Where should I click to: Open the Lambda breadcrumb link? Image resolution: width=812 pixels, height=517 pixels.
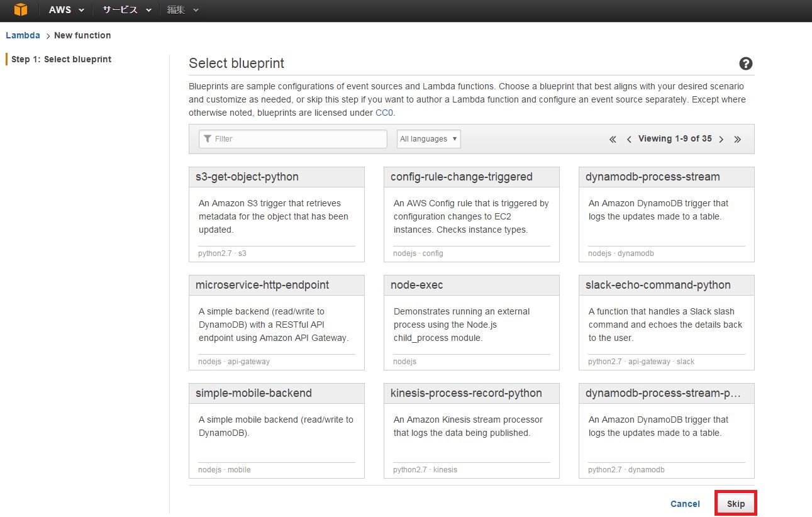[23, 35]
